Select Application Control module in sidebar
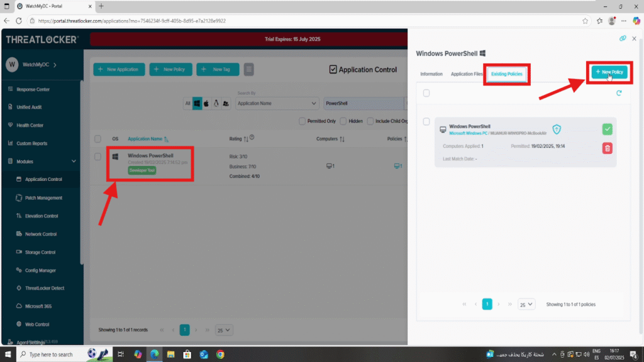 pos(43,179)
